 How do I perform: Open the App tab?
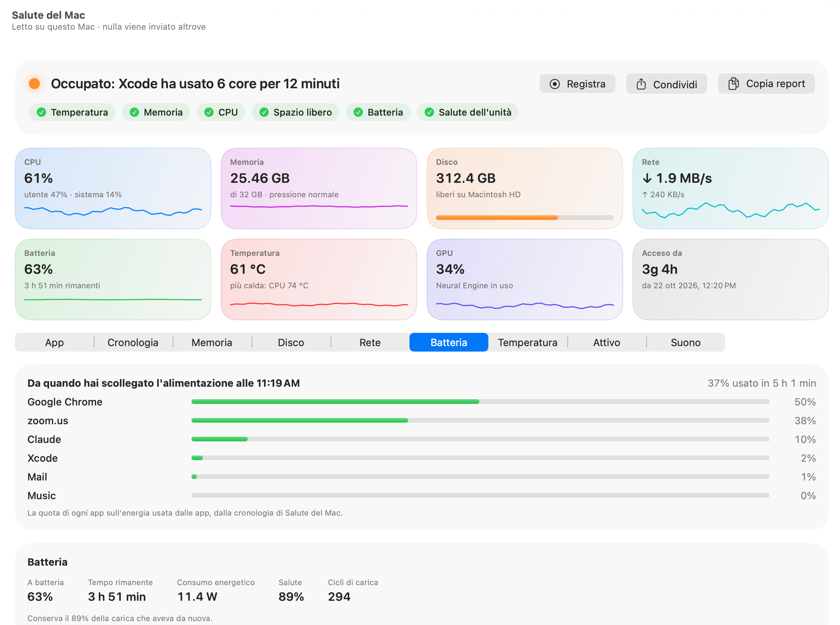pyautogui.click(x=54, y=343)
